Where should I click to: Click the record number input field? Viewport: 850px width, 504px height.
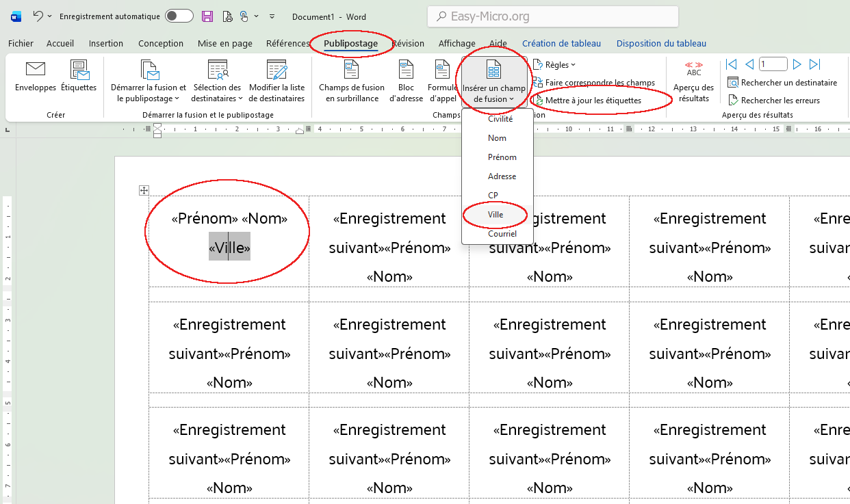click(772, 64)
